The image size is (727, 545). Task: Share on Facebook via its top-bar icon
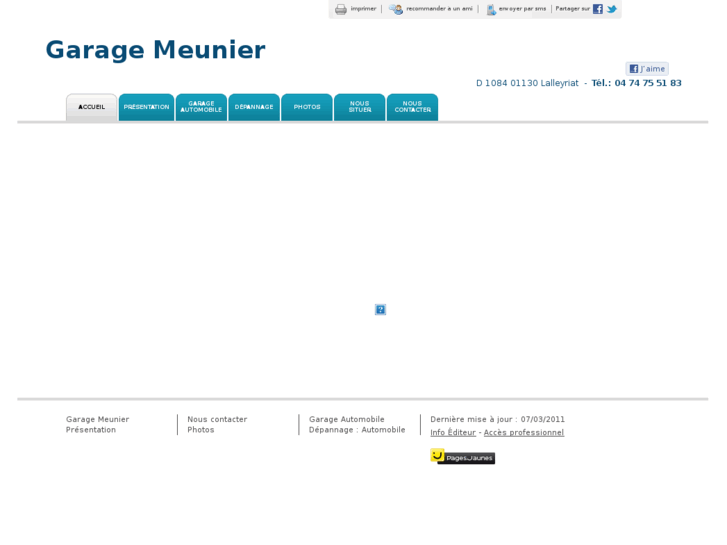(598, 9)
